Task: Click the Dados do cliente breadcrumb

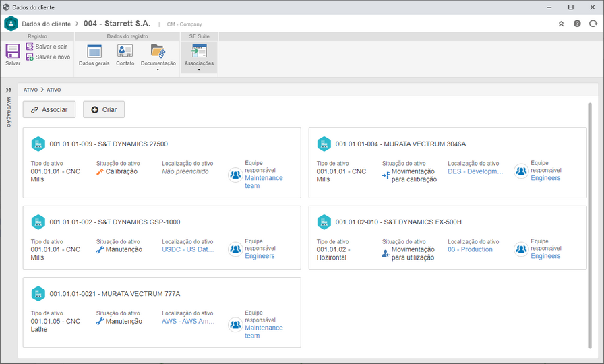Action: [x=47, y=24]
